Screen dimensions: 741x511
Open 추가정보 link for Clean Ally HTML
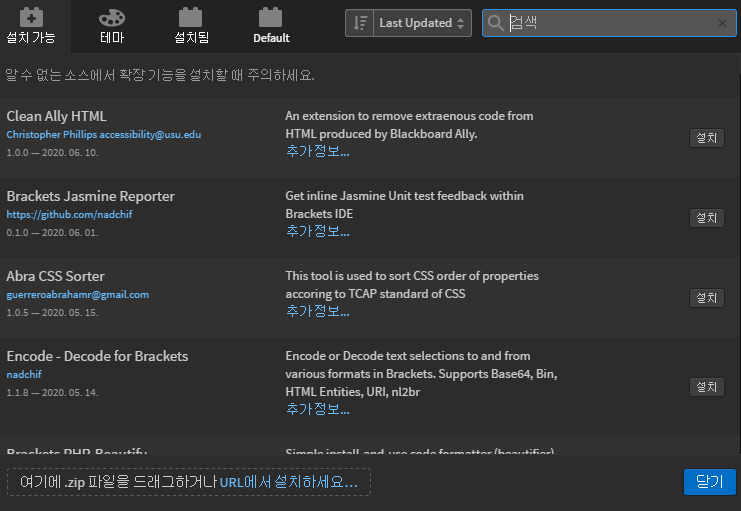[318, 151]
